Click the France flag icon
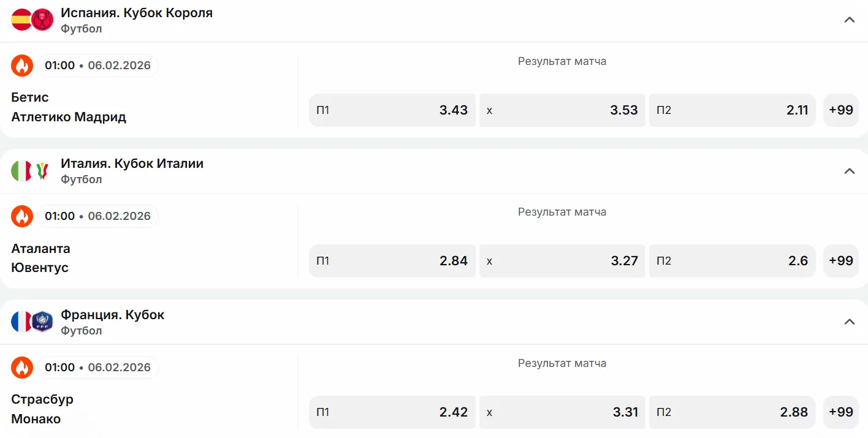This screenshot has height=438, width=868. point(21,322)
